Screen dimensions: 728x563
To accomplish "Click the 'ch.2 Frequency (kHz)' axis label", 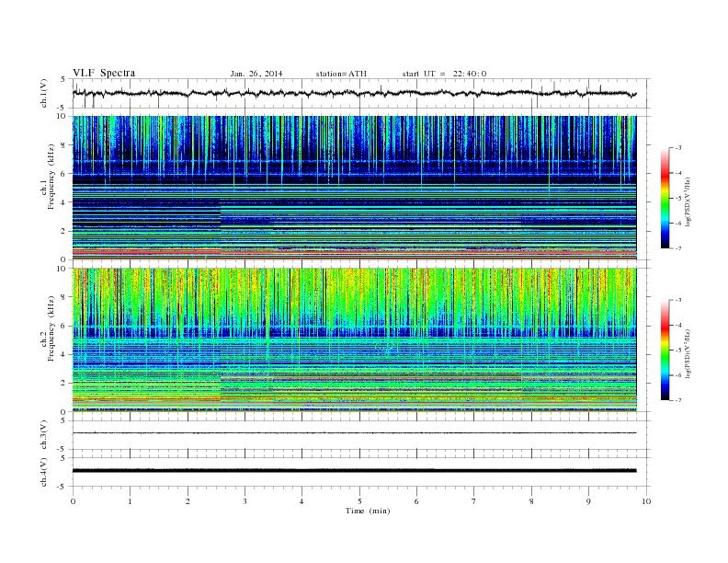I will click(49, 328).
